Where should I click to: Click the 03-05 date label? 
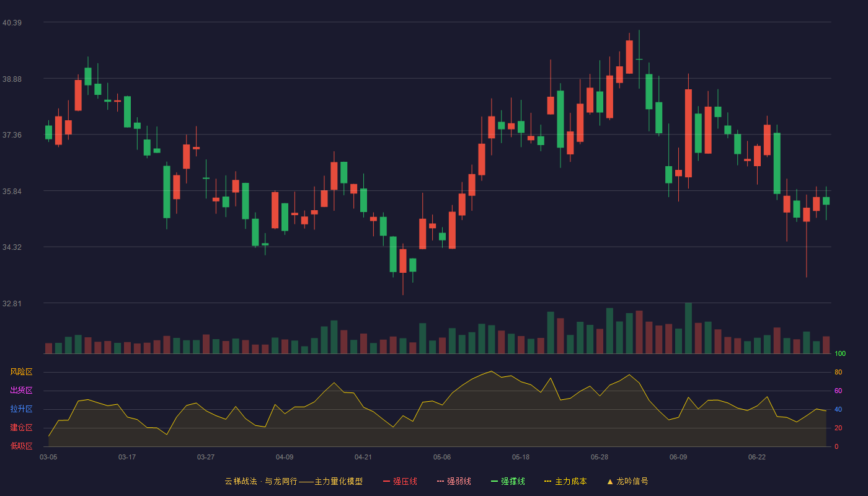[48, 457]
